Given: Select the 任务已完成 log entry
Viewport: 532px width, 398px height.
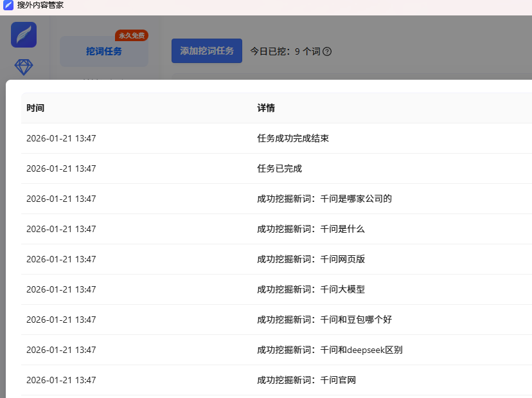Looking at the screenshot, I should click(279, 168).
